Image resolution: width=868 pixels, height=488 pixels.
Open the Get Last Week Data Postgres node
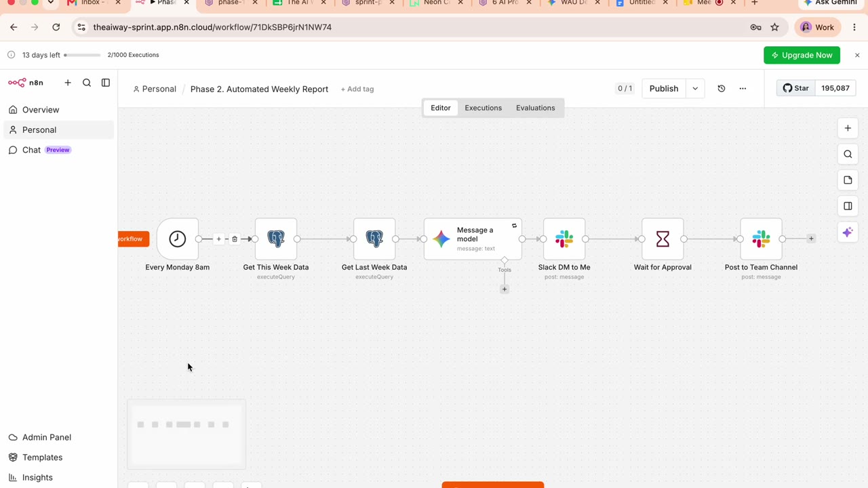pos(374,239)
